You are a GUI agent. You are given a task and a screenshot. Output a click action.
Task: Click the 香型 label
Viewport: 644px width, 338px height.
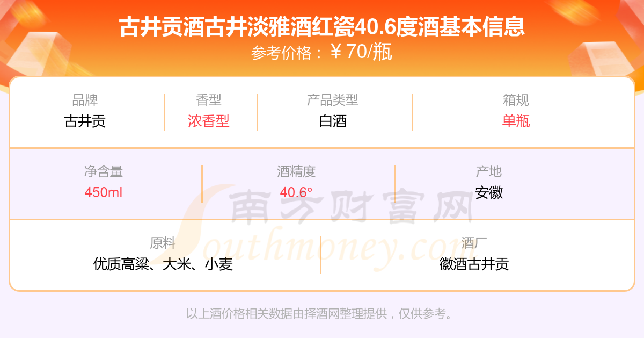[209, 100]
